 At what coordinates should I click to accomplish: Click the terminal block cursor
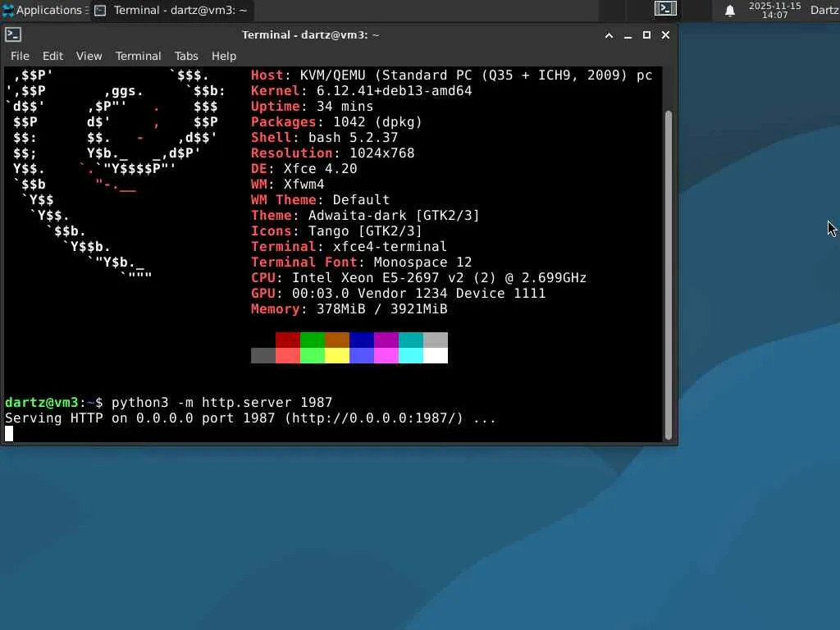coord(9,433)
